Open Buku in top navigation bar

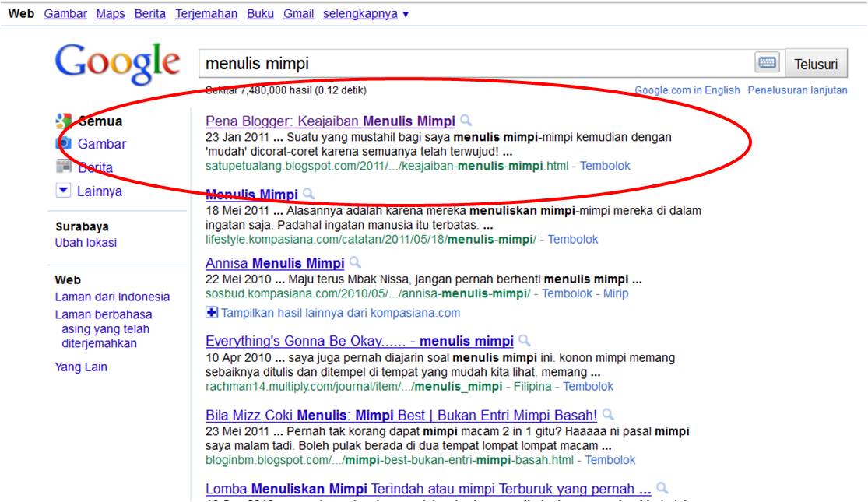pos(260,14)
